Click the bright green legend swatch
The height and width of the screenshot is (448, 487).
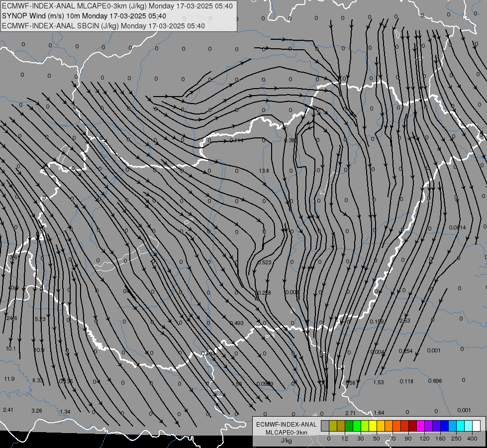pos(357,426)
